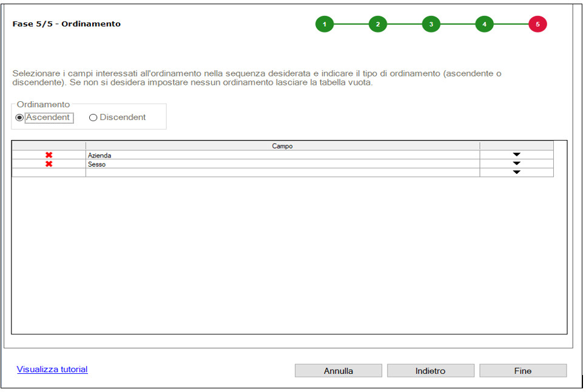
Task: Expand the Sesso row dropdown arrow
Action: click(x=516, y=164)
